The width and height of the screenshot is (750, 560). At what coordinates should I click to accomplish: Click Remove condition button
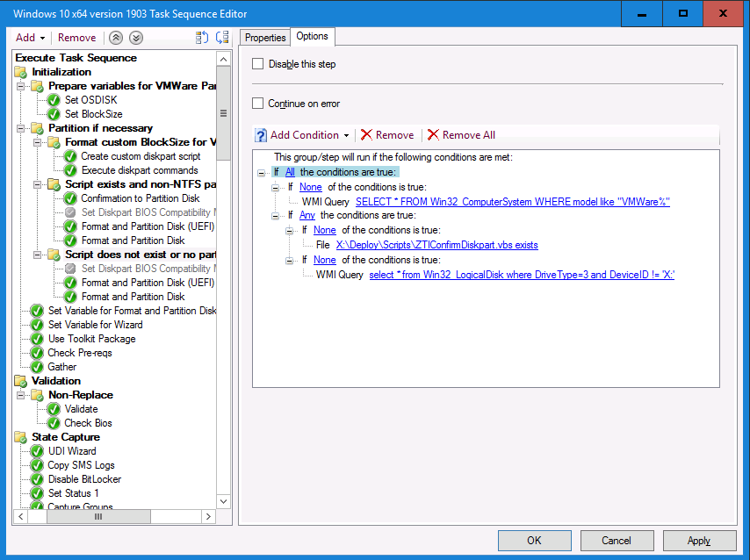click(x=387, y=135)
